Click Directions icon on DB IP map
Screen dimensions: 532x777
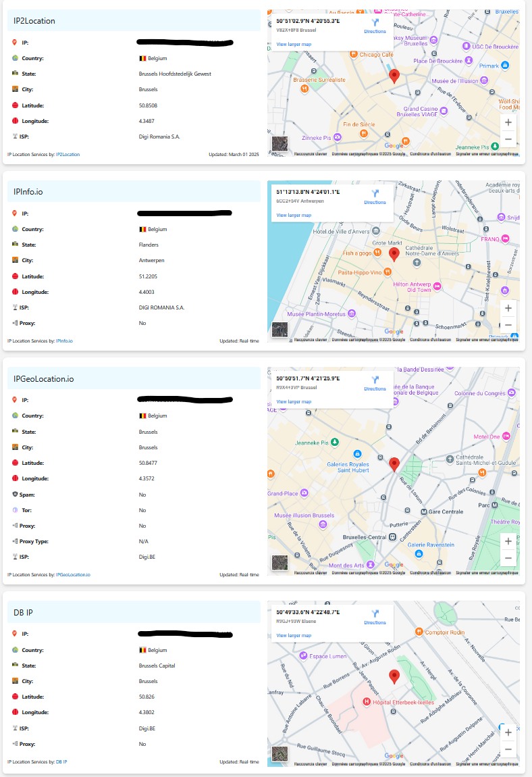point(375,613)
